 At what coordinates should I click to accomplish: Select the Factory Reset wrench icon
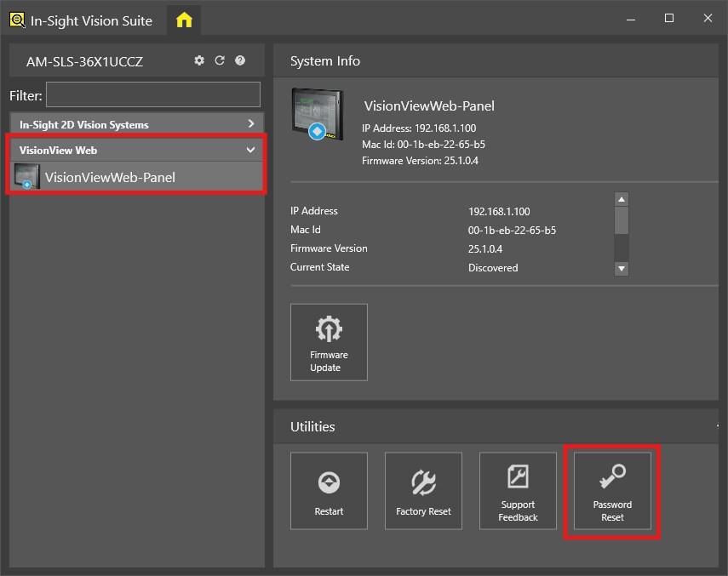423,482
